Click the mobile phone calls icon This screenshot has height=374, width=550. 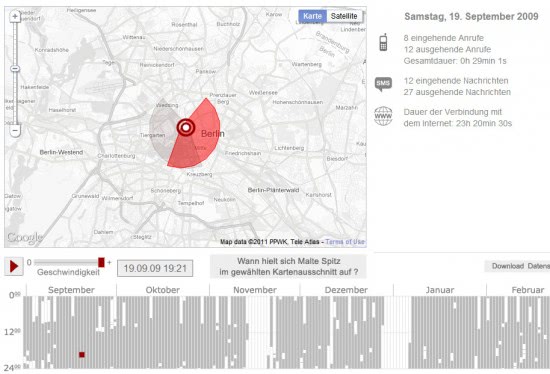click(x=383, y=42)
